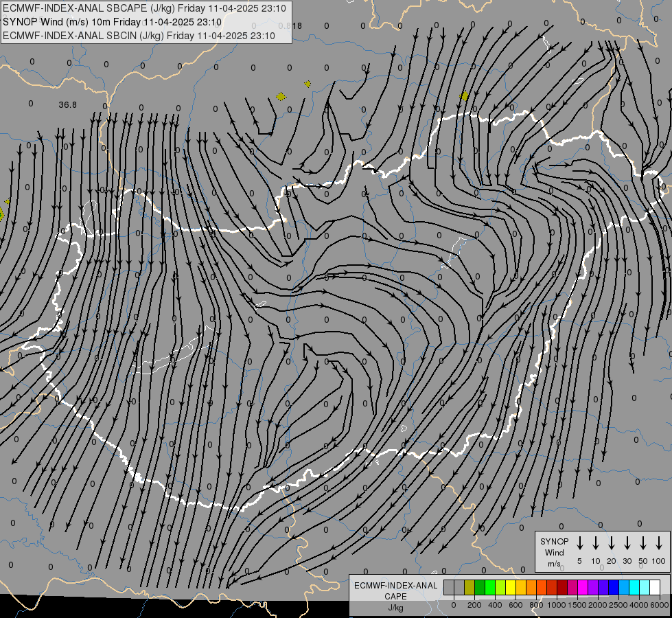This screenshot has height=618, width=672.
Task: Click the '200' tick label of CAPE scale
Action: pos(474,605)
